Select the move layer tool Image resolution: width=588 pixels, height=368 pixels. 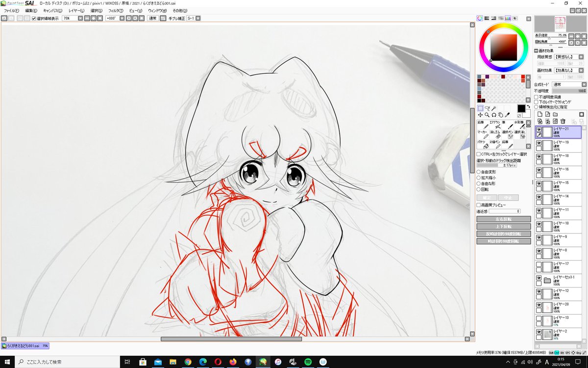tap(480, 115)
